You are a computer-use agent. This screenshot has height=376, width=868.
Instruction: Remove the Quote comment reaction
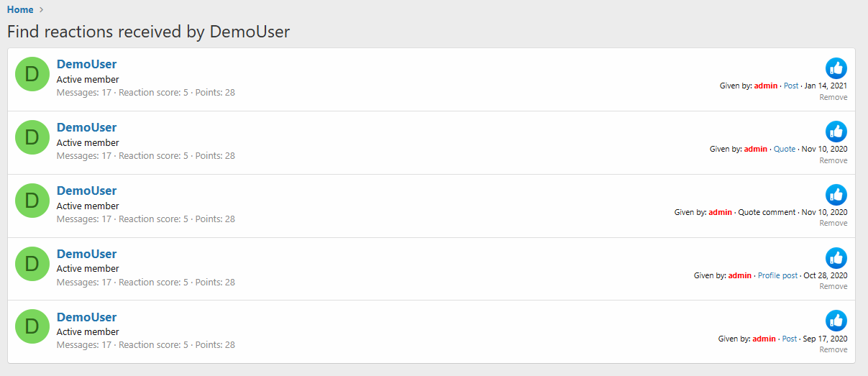pos(833,223)
